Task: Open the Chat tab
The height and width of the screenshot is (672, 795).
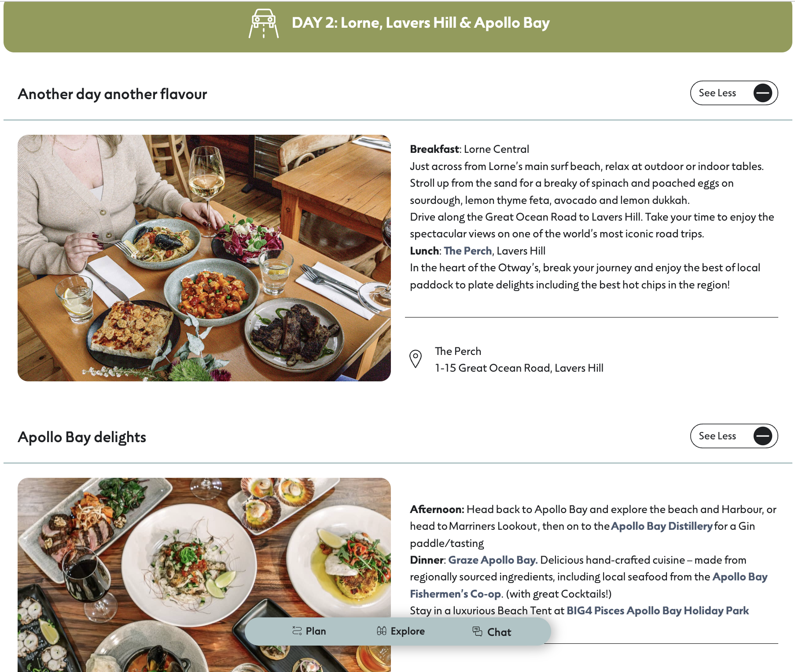Action: 492,632
